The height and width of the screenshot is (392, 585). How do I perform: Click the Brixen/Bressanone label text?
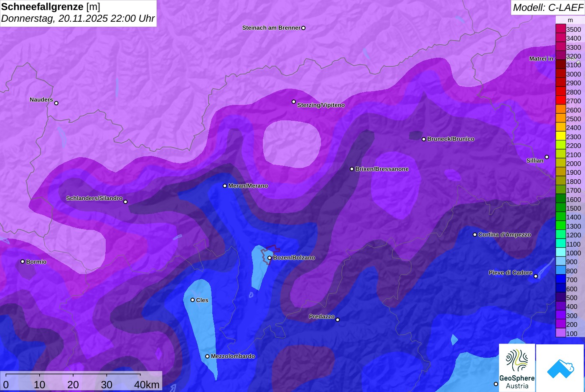coord(382,169)
